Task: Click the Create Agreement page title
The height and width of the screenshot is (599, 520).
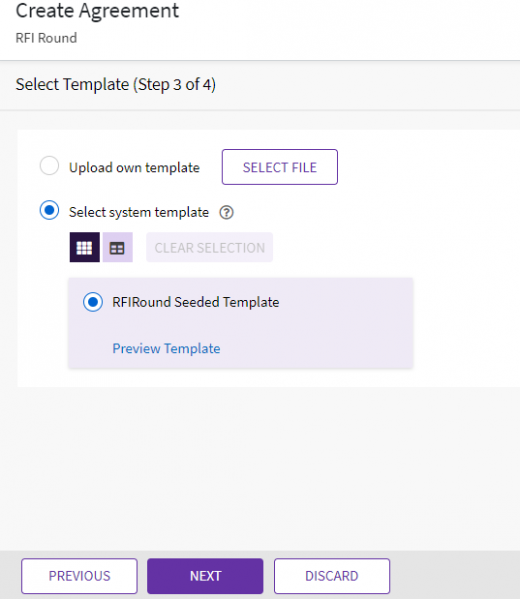Action: [97, 11]
